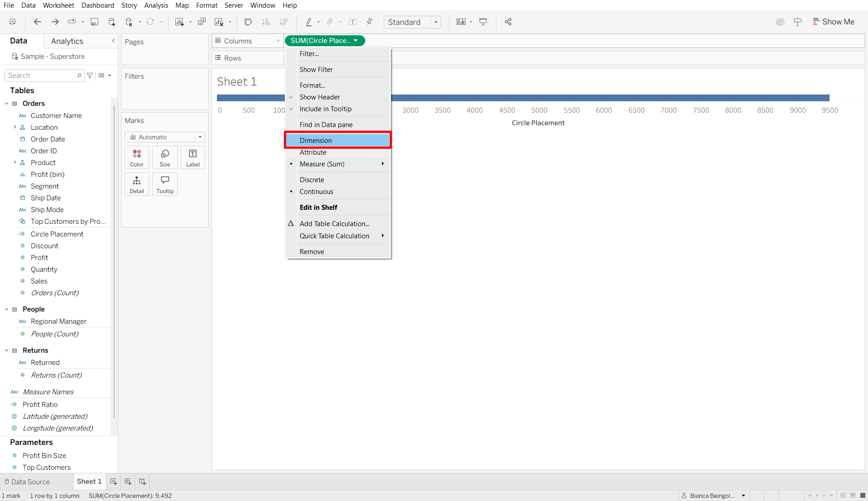Click the Clear Sheet toolbar icon
Viewport: 868px width, 501px height.
click(x=219, y=22)
